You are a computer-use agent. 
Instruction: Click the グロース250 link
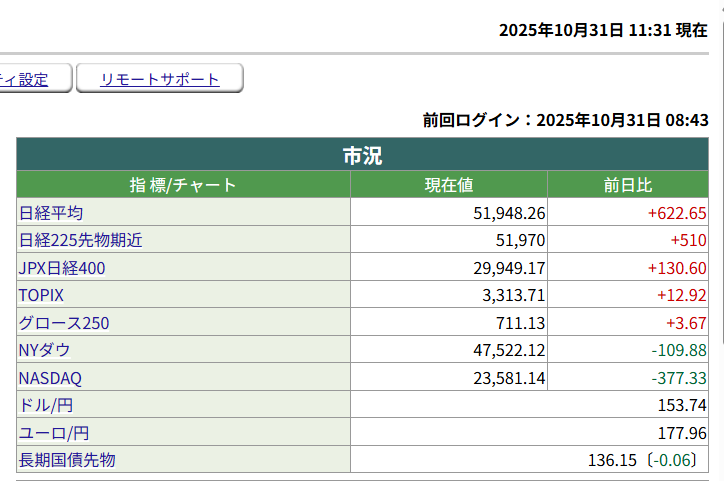pos(64,323)
